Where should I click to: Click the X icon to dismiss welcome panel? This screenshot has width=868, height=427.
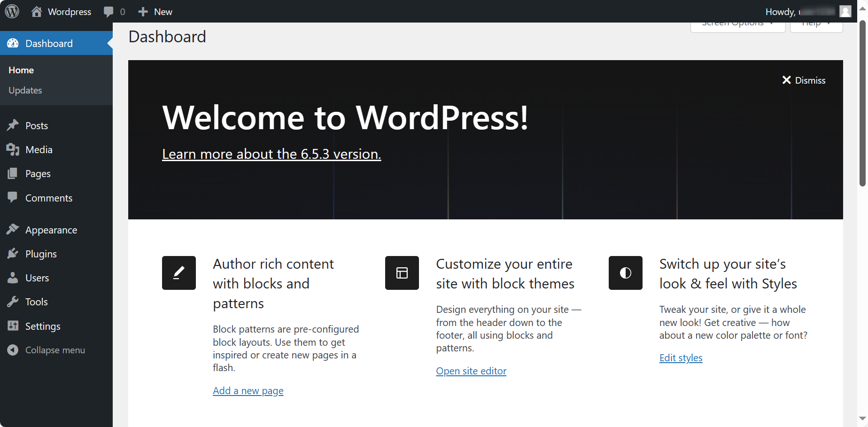coord(787,80)
